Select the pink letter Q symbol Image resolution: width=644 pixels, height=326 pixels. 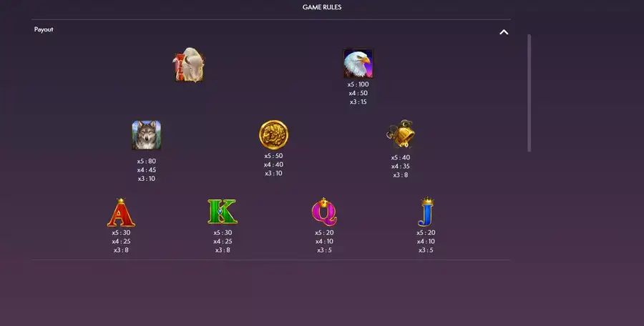(x=324, y=212)
